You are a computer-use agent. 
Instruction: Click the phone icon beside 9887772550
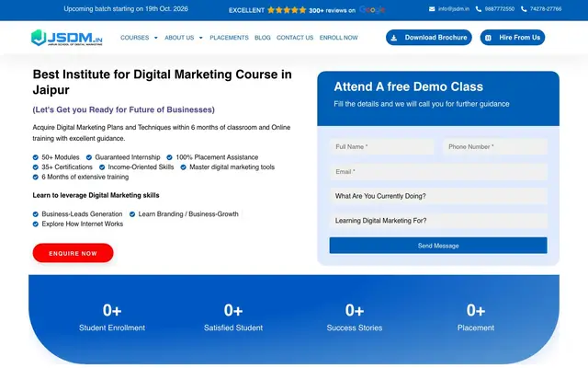tap(479, 9)
